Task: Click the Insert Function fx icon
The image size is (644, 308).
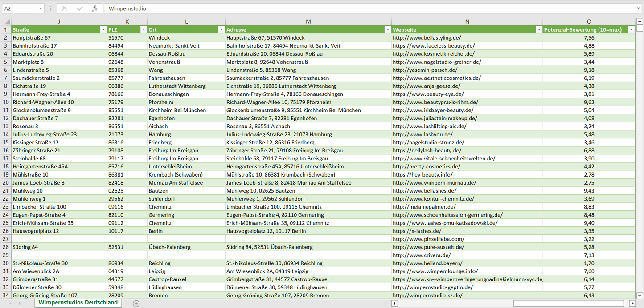Action: (94, 8)
